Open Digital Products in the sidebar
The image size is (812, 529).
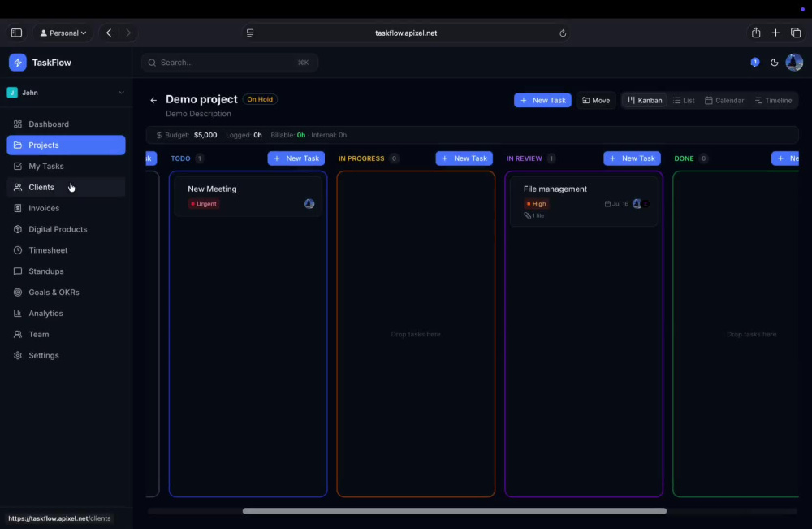[66, 229]
